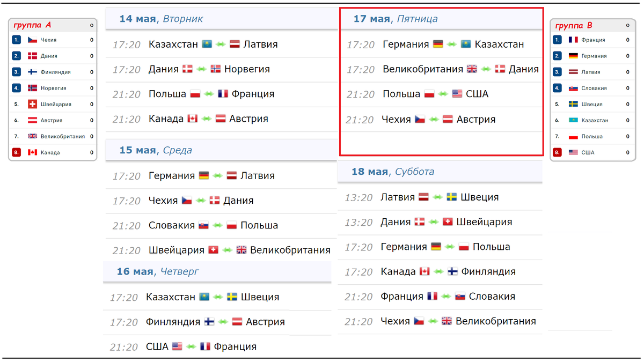The height and width of the screenshot is (362, 644).
Task: Toggle the circle button in группа B header
Action: [x=628, y=25]
